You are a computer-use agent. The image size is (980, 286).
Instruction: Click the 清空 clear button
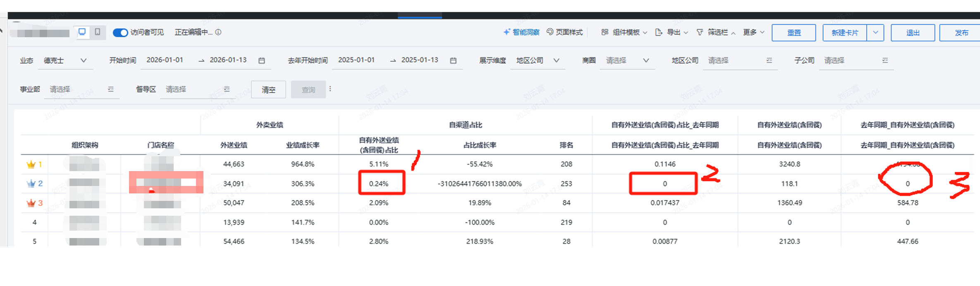click(268, 89)
